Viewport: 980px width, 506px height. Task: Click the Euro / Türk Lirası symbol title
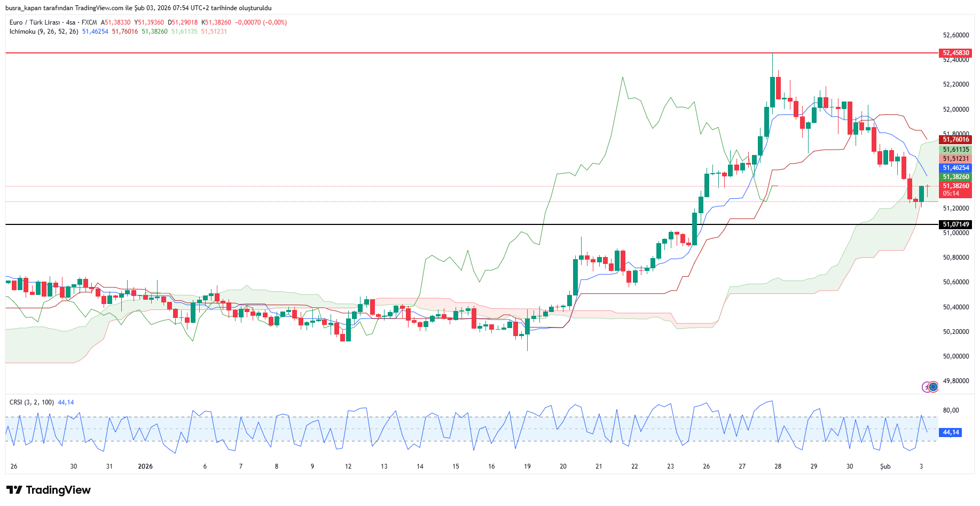click(x=35, y=22)
